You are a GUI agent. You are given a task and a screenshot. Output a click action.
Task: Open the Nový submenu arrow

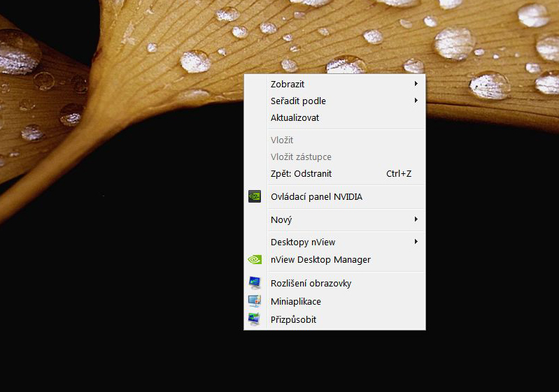pos(416,219)
